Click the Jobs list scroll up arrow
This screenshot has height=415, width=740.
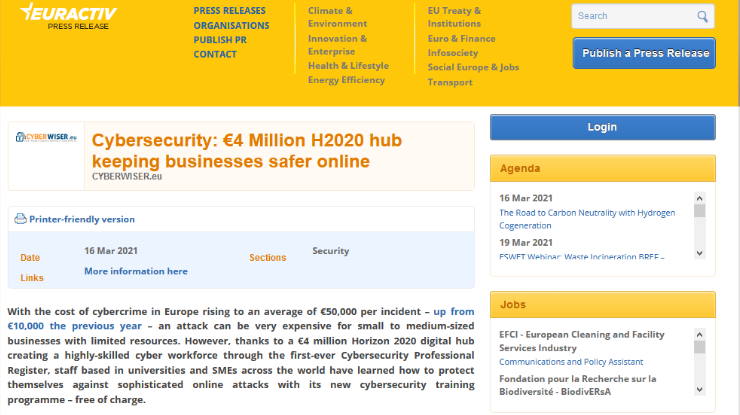coord(699,335)
